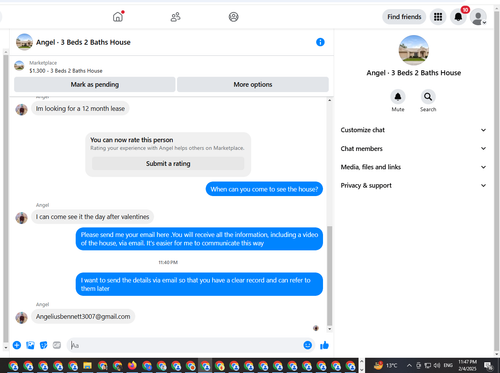Click the large house picture in side panel
500x373 pixels.
pyautogui.click(x=414, y=50)
